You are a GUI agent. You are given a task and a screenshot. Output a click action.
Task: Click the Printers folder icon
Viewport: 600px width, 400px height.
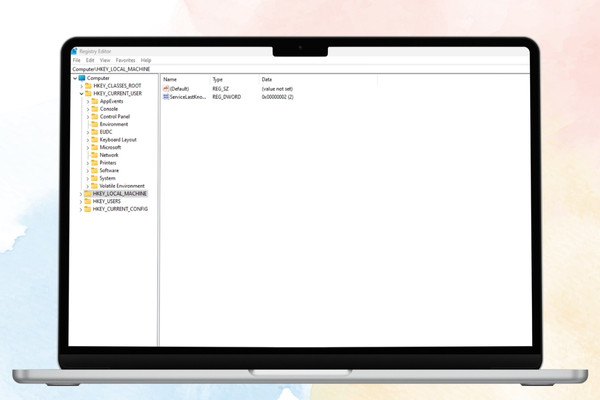click(95, 163)
